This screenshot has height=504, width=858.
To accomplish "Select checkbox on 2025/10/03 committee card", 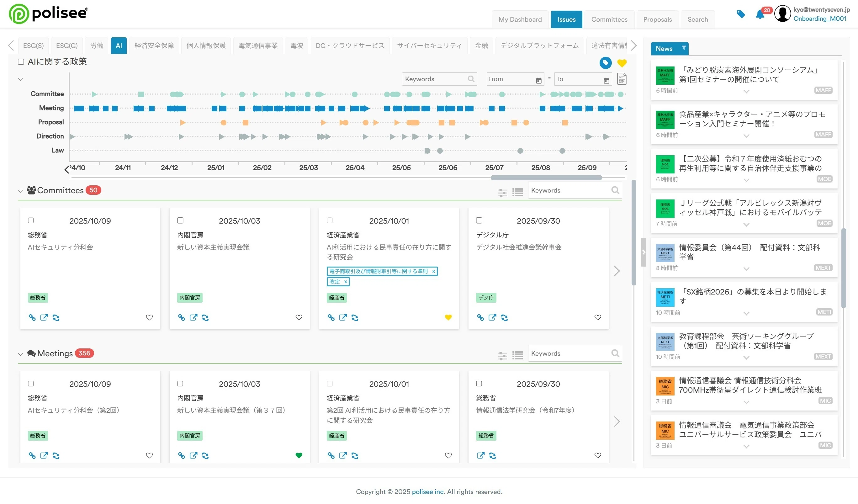I will click(x=180, y=220).
